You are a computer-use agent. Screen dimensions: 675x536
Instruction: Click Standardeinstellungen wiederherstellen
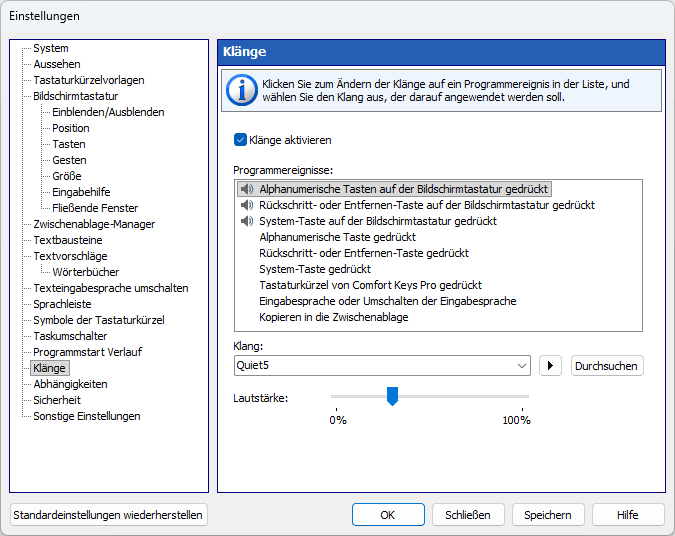(108, 514)
